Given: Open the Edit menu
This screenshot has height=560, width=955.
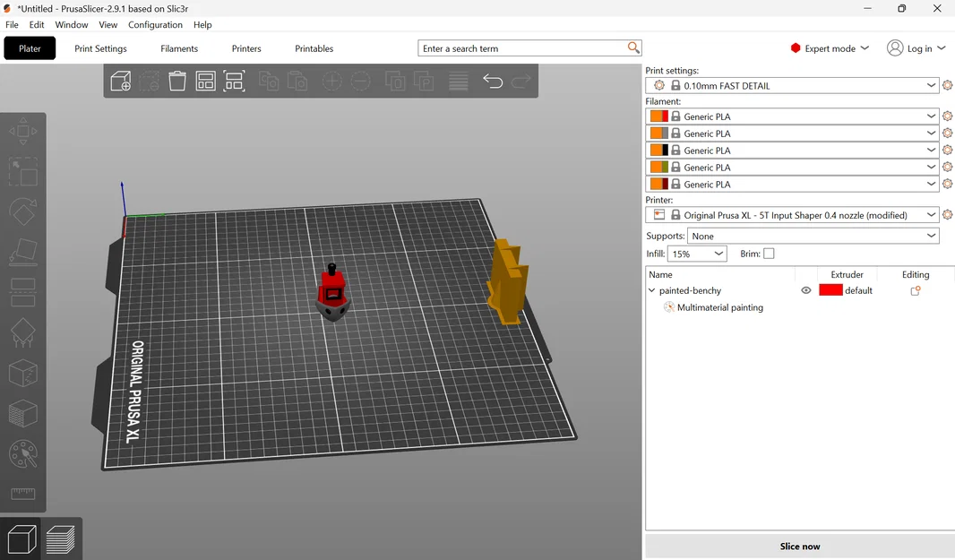Looking at the screenshot, I should click(37, 24).
